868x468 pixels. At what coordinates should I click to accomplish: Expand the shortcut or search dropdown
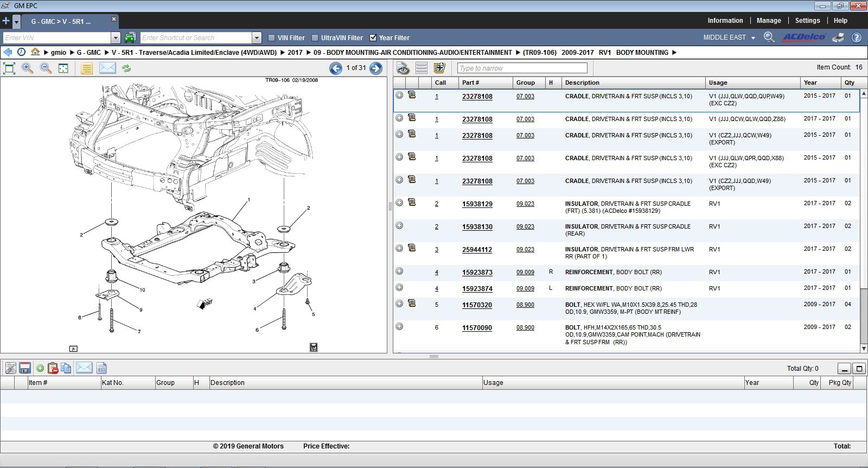pyautogui.click(x=257, y=38)
